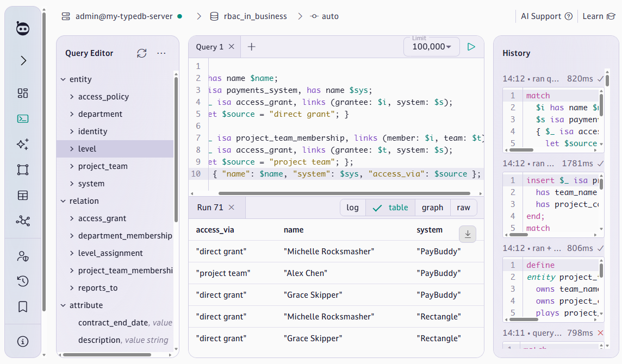Add a new query tab
The height and width of the screenshot is (364, 622).
click(251, 47)
